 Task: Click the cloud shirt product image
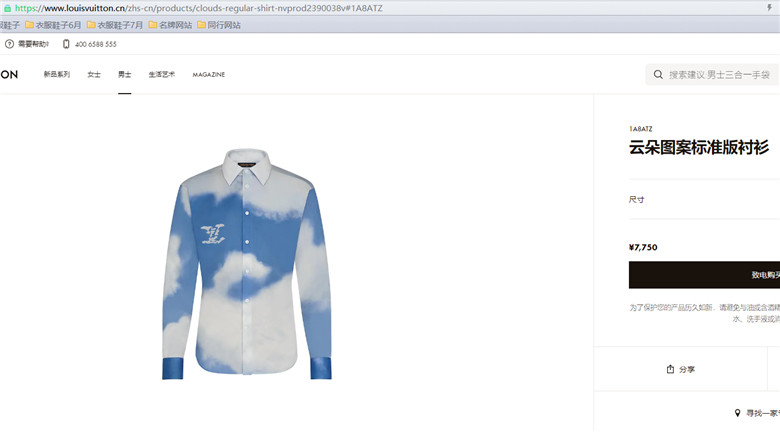coord(247,264)
